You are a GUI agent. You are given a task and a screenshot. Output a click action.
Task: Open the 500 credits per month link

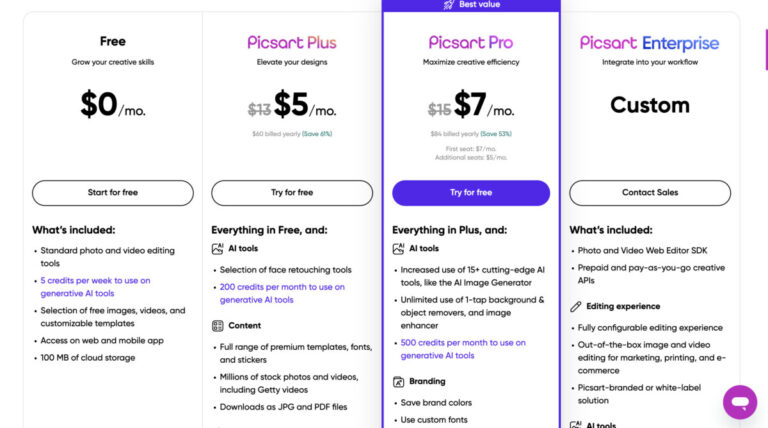coord(462,349)
